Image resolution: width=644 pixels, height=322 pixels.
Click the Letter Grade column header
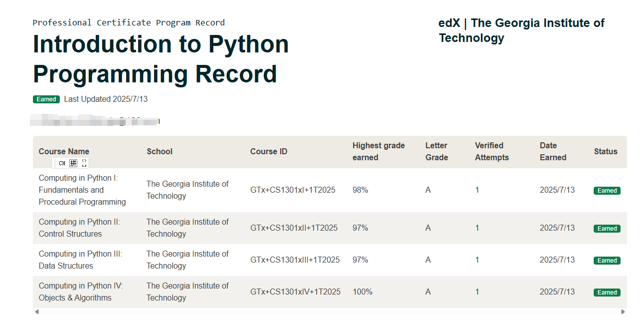tap(437, 151)
